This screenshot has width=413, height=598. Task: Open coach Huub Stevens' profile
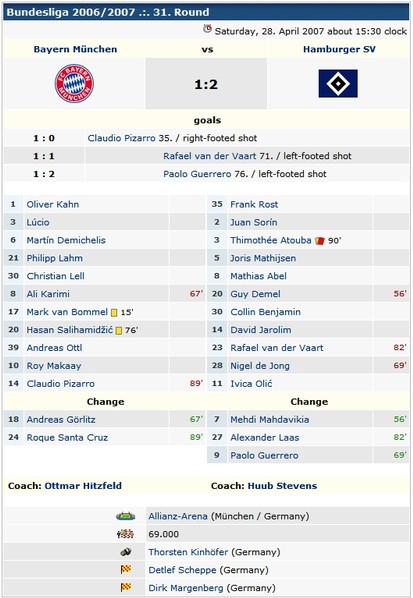coord(282,486)
